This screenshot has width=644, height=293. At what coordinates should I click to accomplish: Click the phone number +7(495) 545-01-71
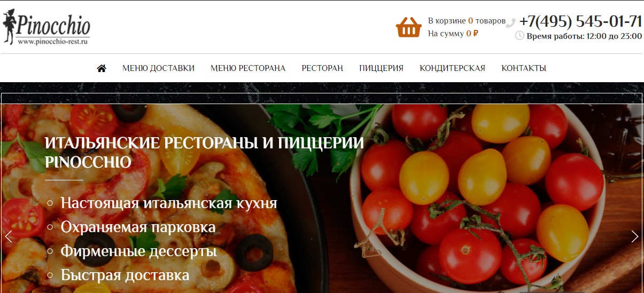pyautogui.click(x=580, y=21)
